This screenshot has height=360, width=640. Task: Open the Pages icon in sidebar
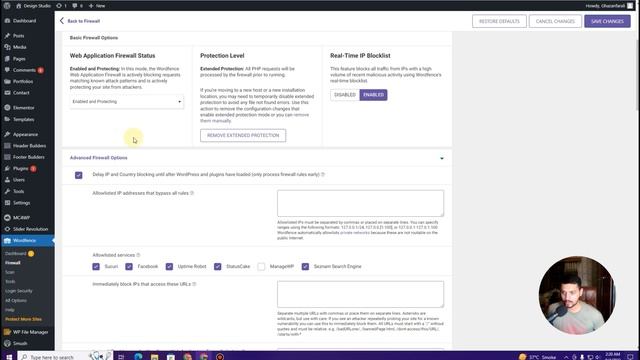7,58
